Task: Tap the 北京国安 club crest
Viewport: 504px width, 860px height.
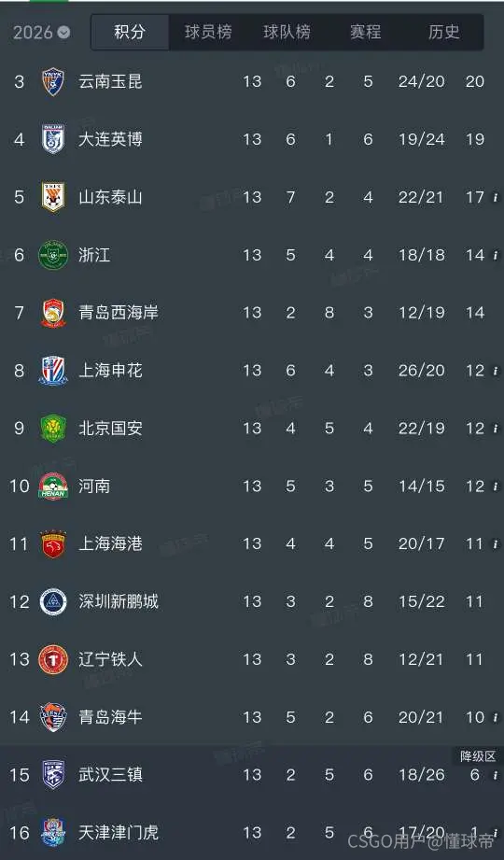Action: 53,429
